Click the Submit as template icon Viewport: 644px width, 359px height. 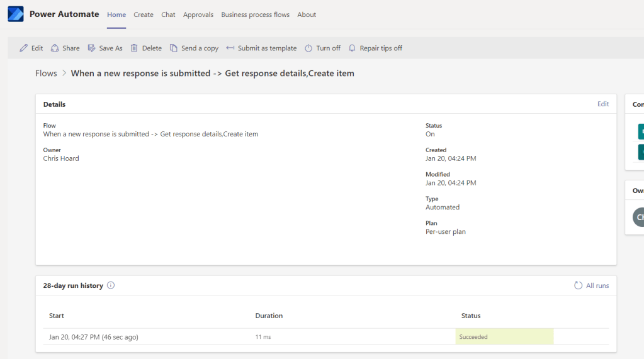tap(230, 48)
